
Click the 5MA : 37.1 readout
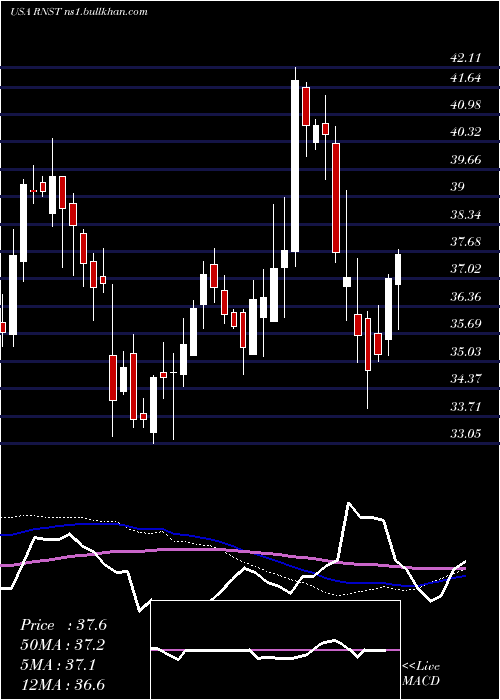click(x=58, y=665)
